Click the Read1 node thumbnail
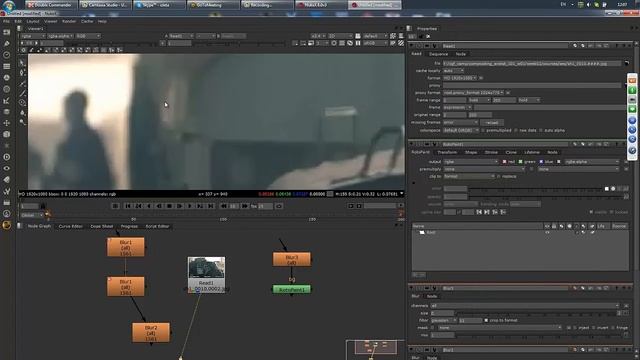Screen dimensions: 640x360 [206, 268]
